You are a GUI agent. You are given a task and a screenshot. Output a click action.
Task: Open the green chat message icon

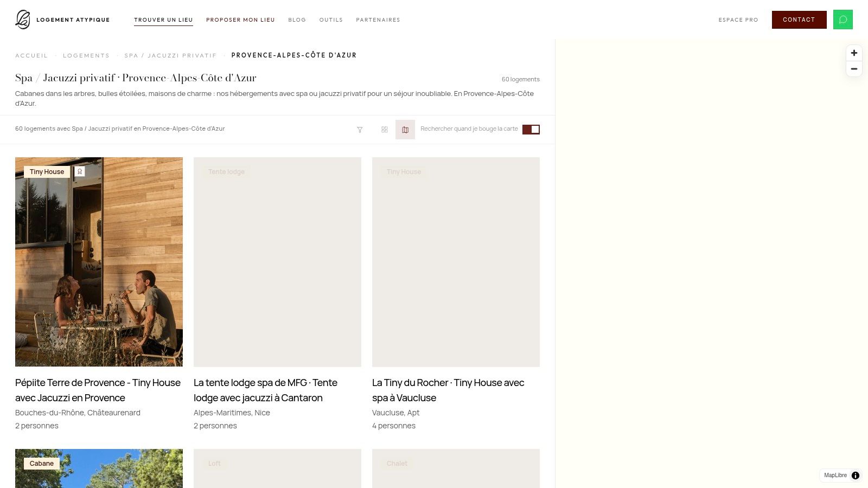(843, 20)
